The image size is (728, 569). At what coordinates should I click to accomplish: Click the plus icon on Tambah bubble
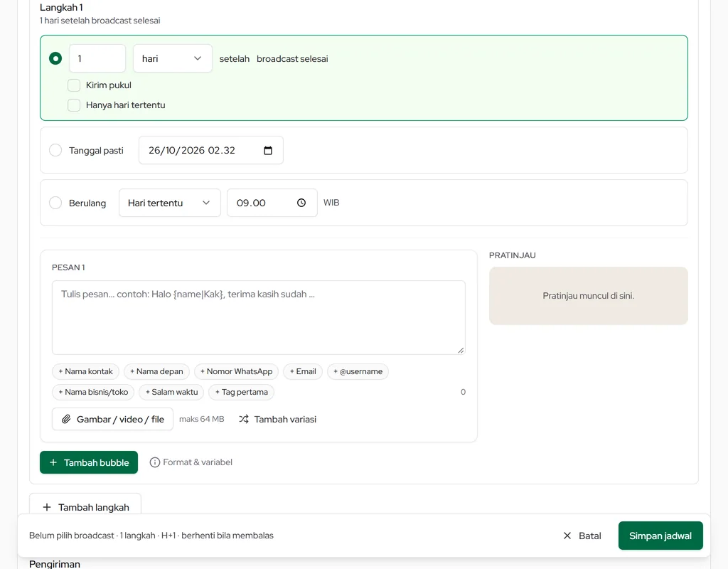click(53, 462)
